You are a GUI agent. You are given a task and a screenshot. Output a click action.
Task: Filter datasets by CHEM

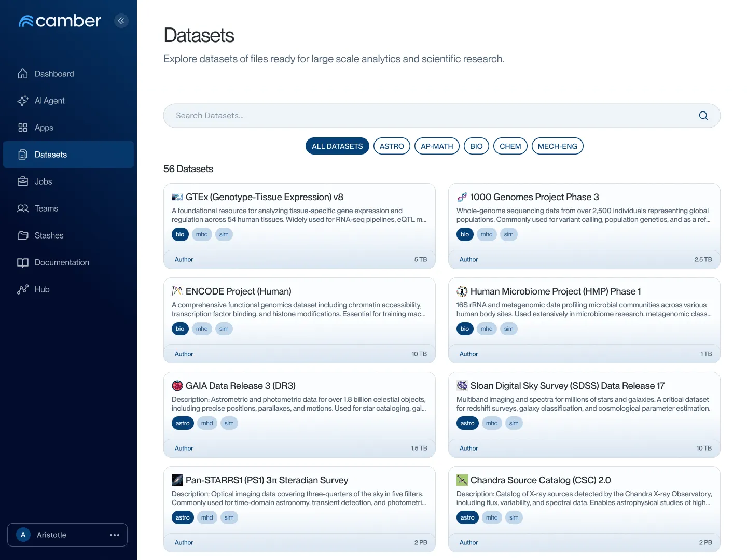point(510,146)
